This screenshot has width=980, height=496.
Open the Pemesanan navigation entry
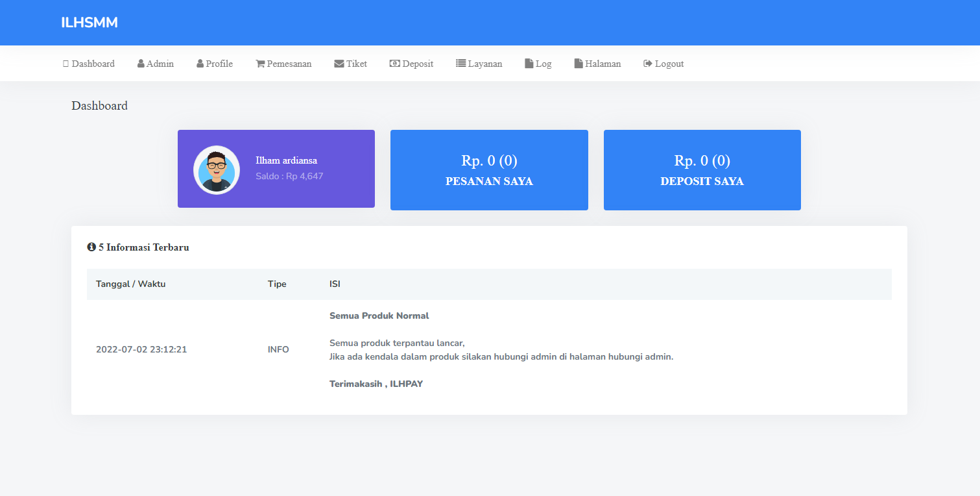point(283,63)
